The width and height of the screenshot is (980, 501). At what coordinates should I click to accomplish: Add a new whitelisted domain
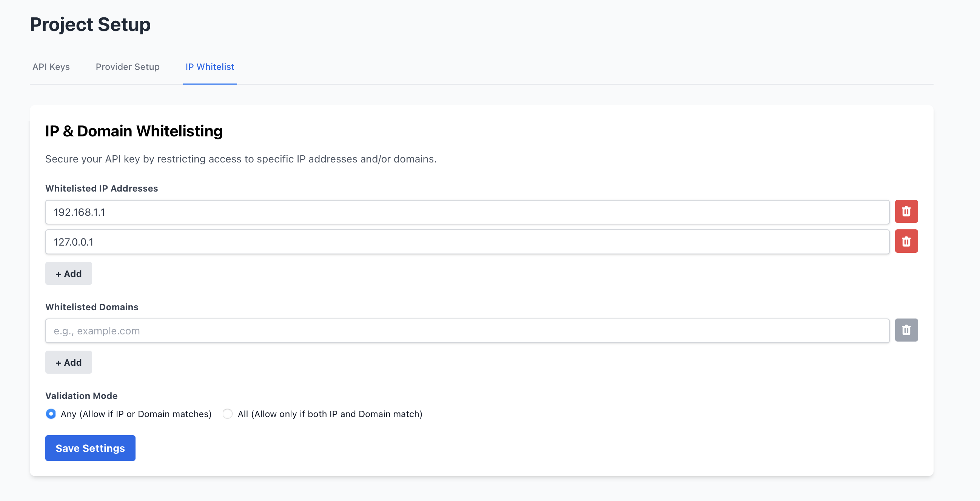pyautogui.click(x=68, y=362)
